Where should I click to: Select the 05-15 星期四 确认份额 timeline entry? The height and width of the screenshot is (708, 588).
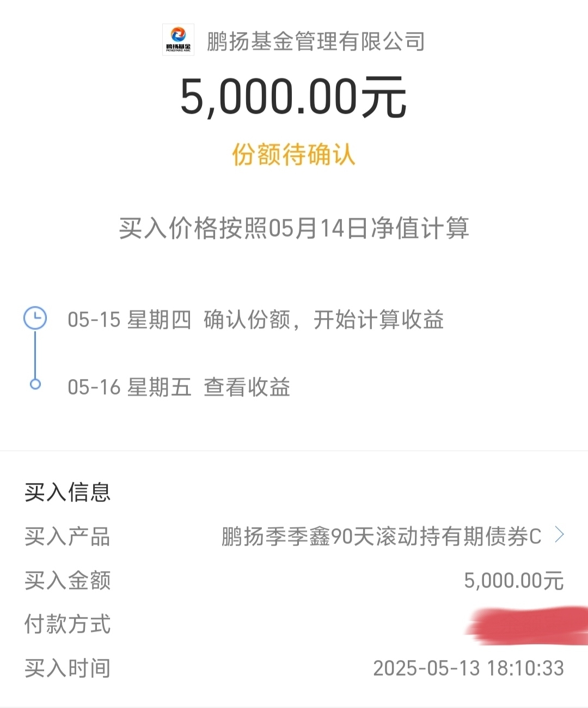click(255, 320)
